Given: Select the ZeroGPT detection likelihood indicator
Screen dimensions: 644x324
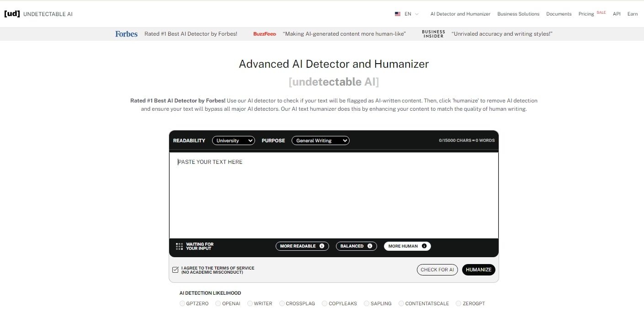Looking at the screenshot, I should 458,303.
